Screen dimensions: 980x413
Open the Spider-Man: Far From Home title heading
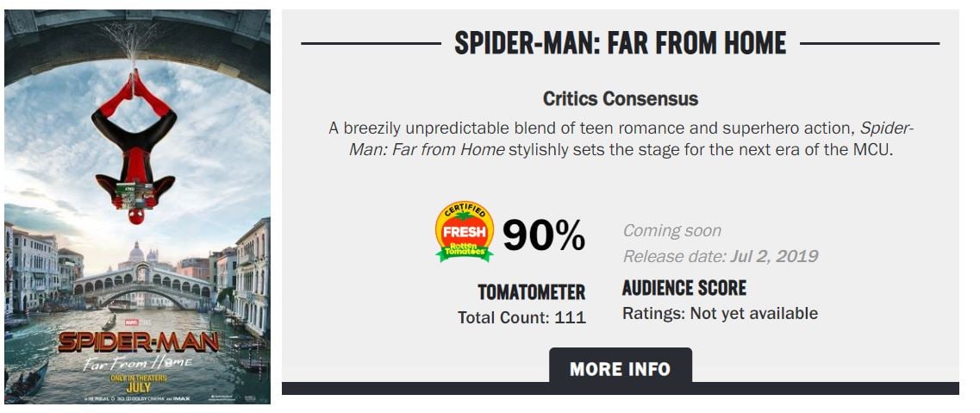tap(620, 43)
